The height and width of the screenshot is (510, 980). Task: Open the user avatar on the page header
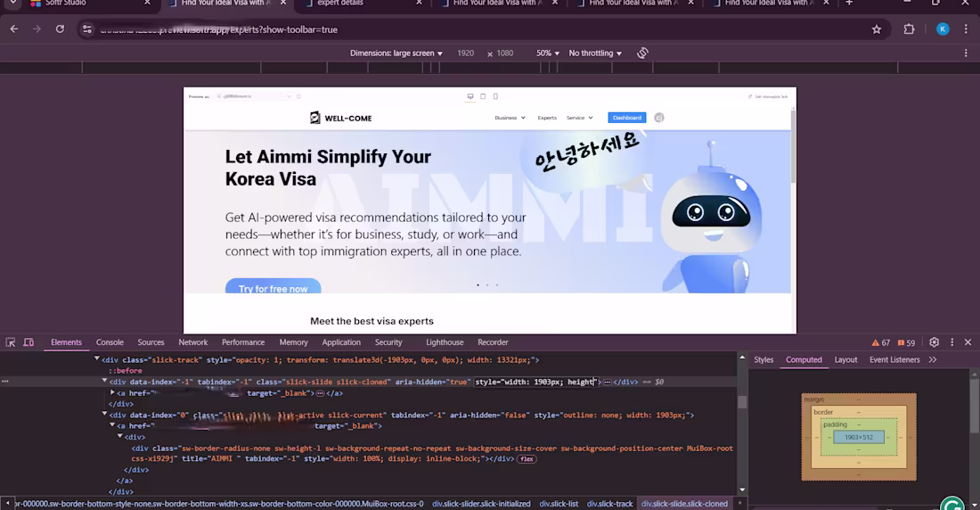coord(658,118)
